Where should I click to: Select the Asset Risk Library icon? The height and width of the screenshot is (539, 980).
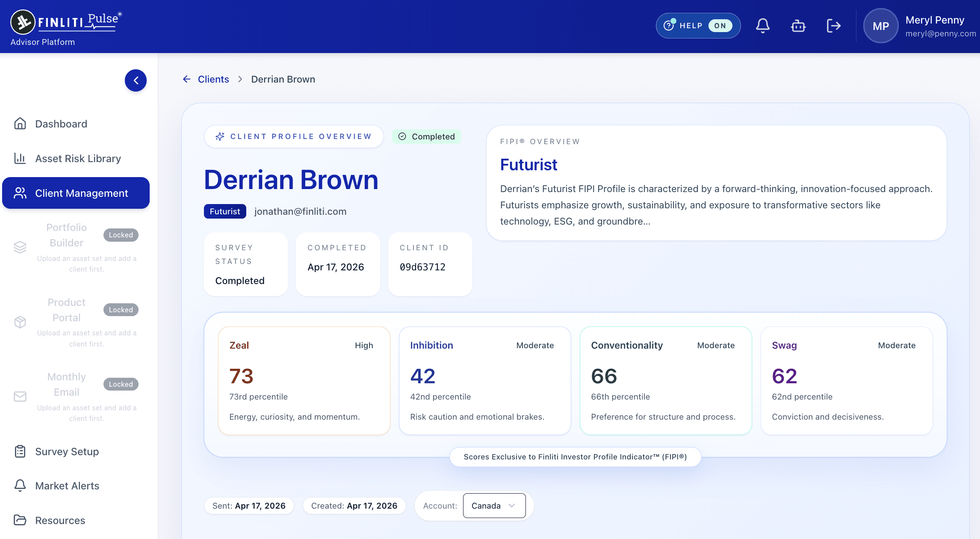coord(20,158)
